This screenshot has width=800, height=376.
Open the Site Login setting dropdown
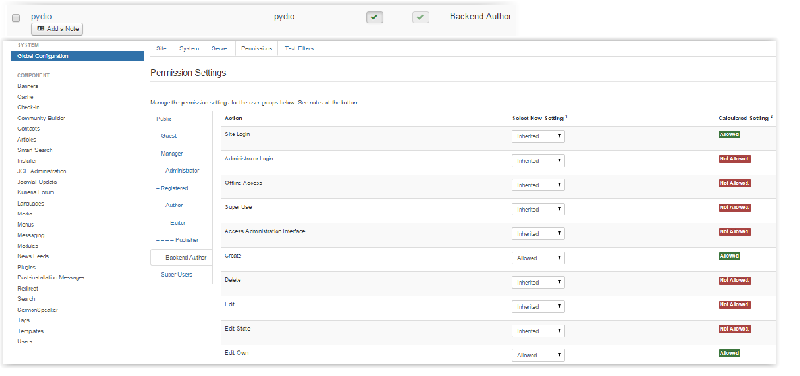point(538,136)
